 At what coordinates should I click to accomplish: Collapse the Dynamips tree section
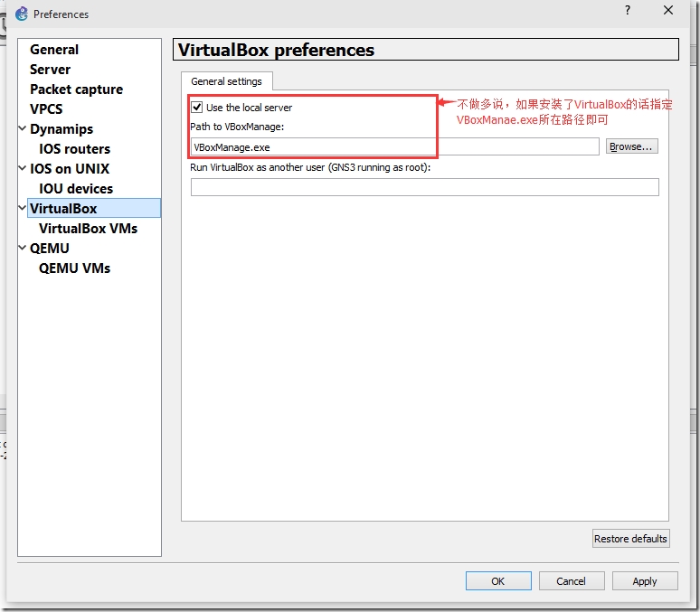23,128
